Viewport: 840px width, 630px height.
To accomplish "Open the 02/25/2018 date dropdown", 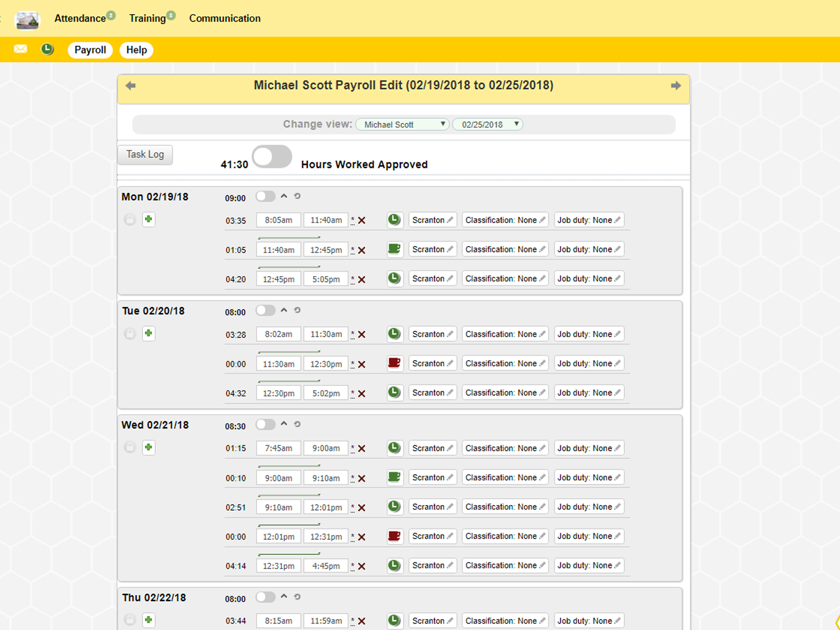I will (488, 124).
